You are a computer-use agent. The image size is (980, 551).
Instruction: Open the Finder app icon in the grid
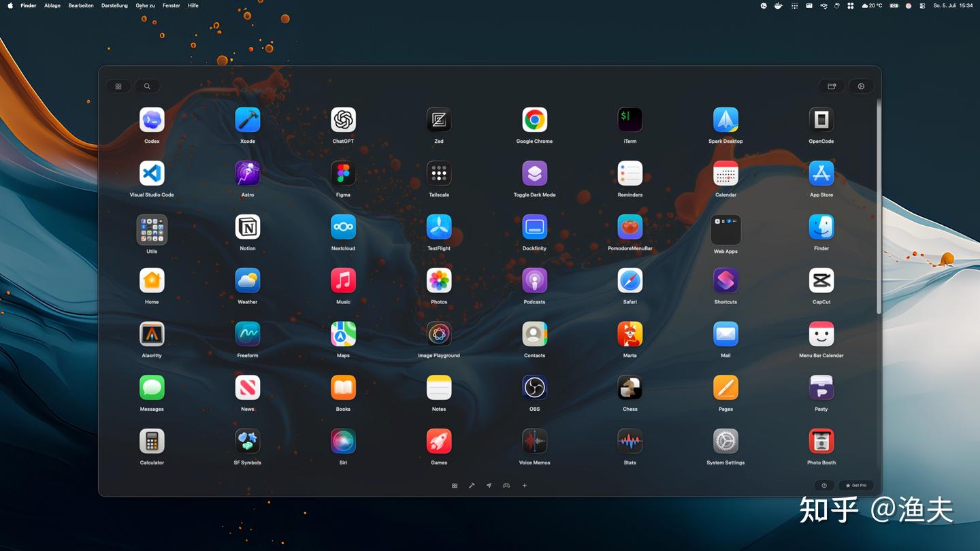coord(821,227)
